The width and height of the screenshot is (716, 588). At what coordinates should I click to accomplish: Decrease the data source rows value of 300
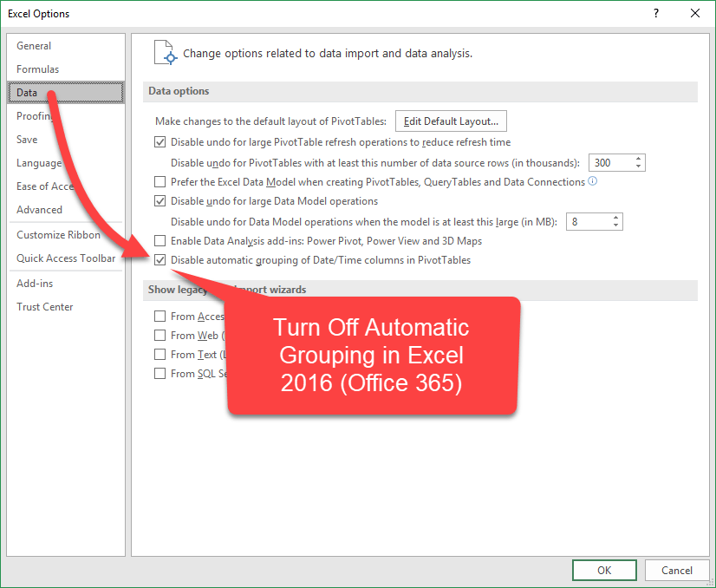638,167
